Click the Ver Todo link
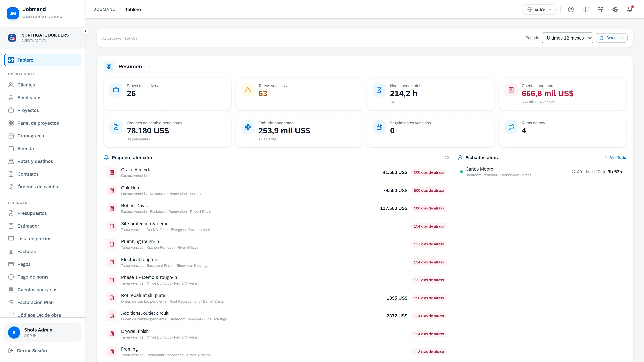Image resolution: width=644 pixels, height=362 pixels. [x=618, y=157]
